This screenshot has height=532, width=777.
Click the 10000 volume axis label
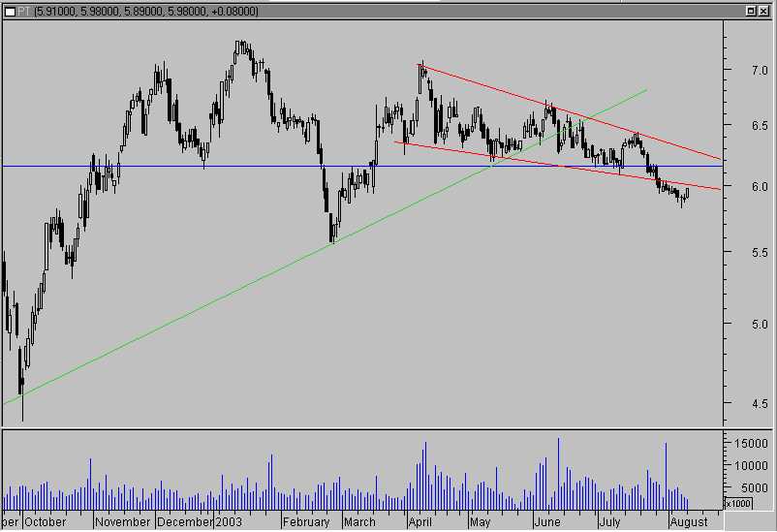coord(751,465)
